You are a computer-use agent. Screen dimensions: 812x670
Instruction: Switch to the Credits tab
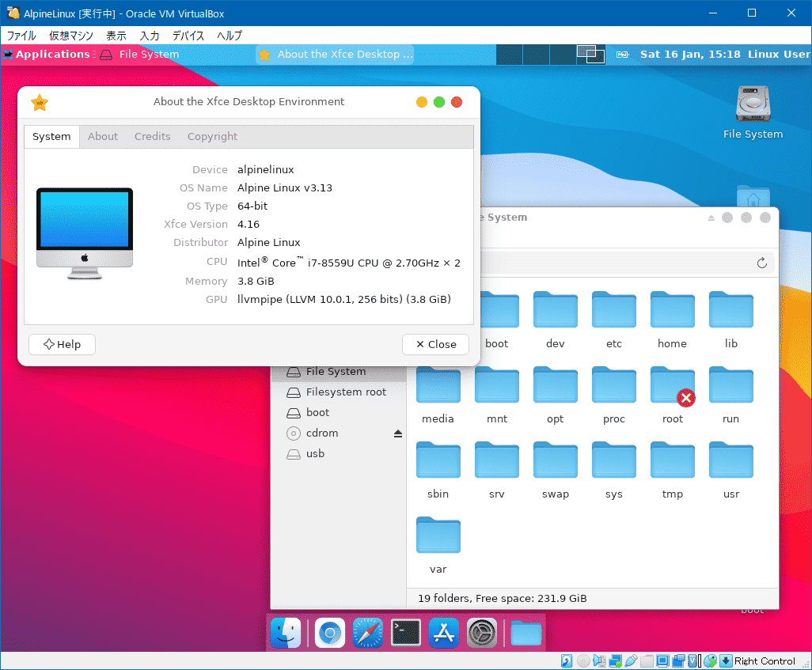tap(152, 137)
